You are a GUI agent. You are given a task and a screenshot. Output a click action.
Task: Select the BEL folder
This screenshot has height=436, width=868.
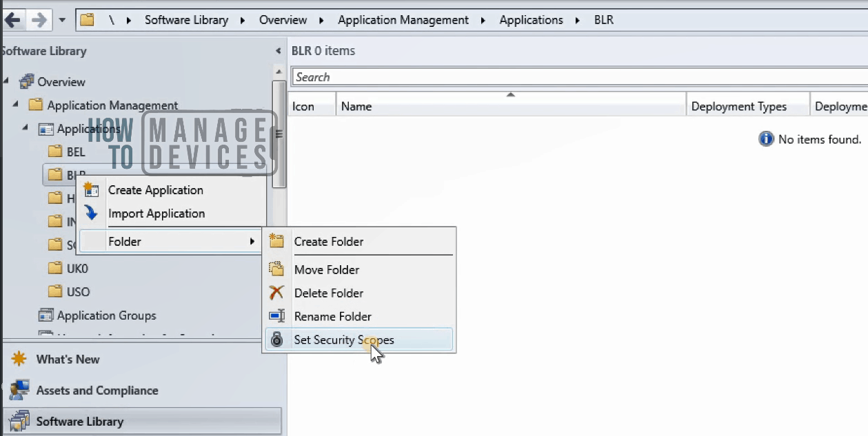[x=76, y=152]
